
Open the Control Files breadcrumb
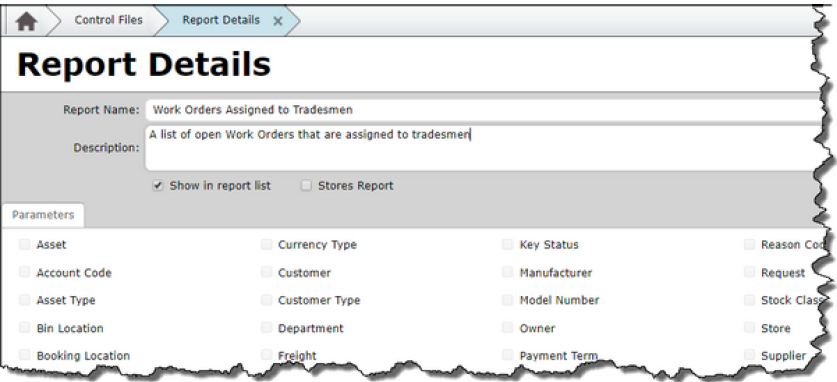coord(108,20)
